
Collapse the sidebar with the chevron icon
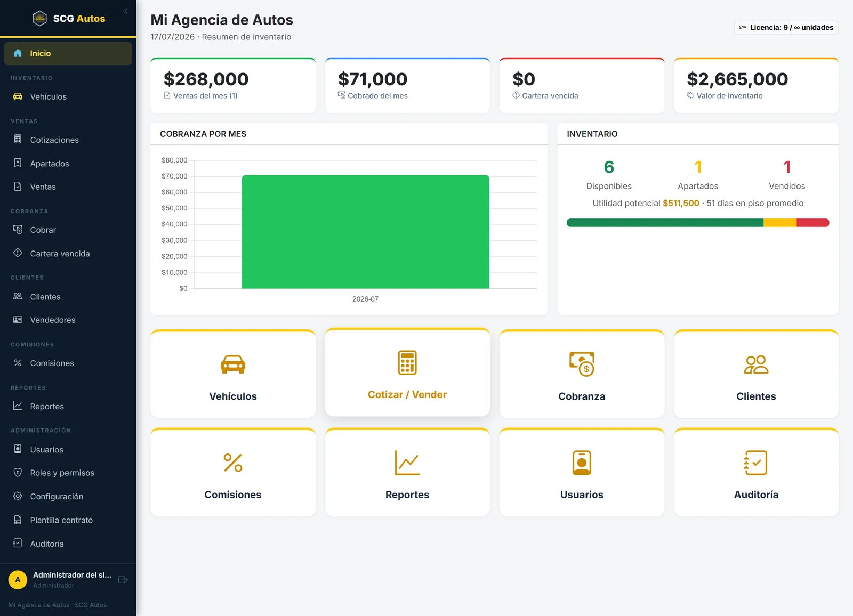[125, 11]
